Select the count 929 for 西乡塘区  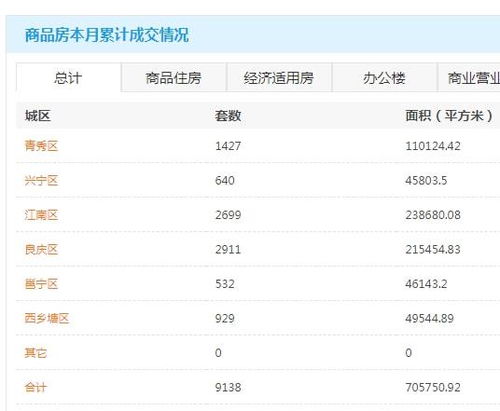pos(225,319)
